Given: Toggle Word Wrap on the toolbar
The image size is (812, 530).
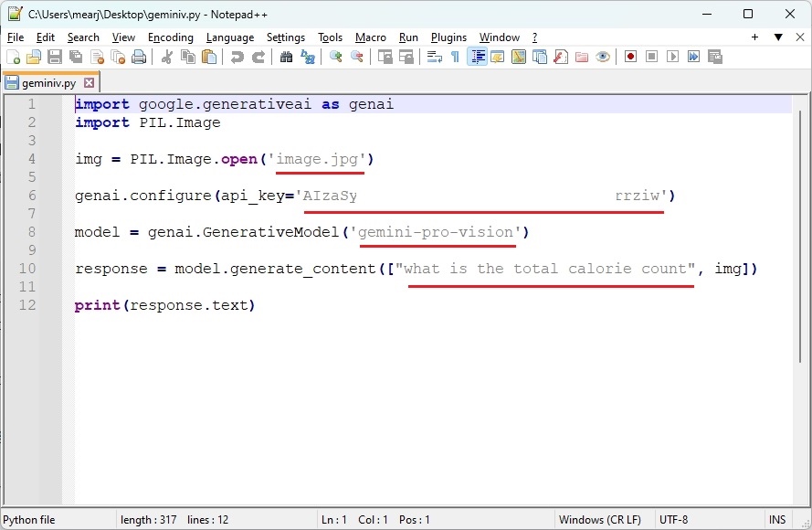Looking at the screenshot, I should 435,56.
